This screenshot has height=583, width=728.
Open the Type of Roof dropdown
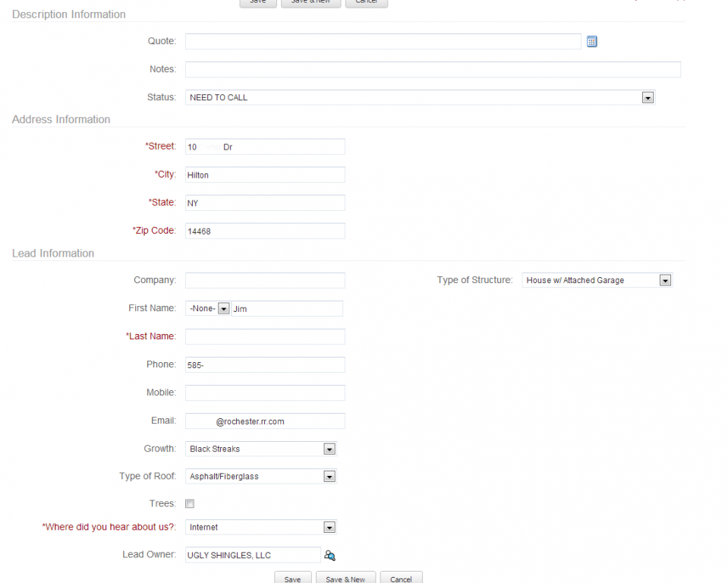329,477
